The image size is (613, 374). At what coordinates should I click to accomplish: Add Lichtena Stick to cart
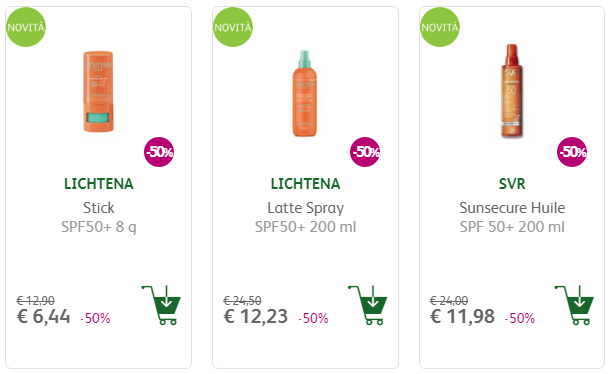pyautogui.click(x=161, y=305)
